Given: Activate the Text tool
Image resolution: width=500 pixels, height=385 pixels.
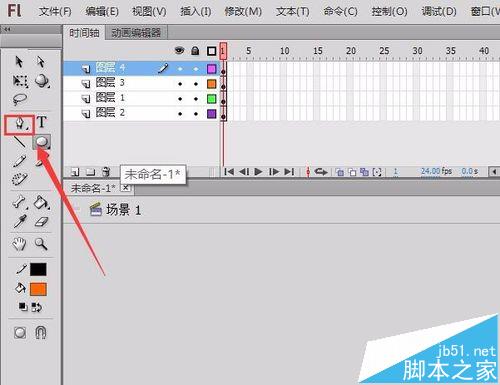Looking at the screenshot, I should point(42,122).
